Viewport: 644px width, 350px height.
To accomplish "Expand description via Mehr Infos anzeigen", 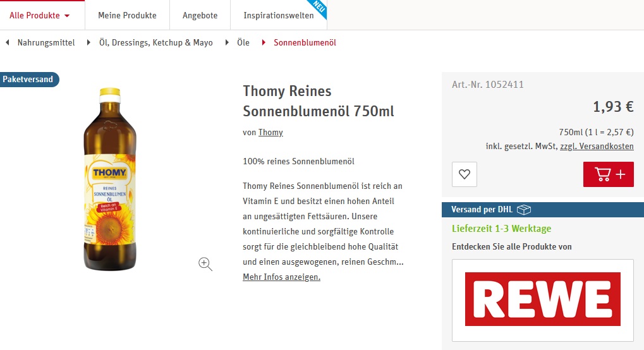I will click(281, 277).
